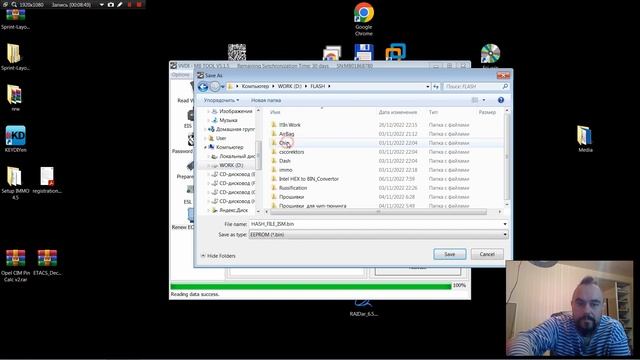Select Домашняя группа in navigation tree
Image resolution: width=640 pixels, height=360 pixels.
[235, 129]
